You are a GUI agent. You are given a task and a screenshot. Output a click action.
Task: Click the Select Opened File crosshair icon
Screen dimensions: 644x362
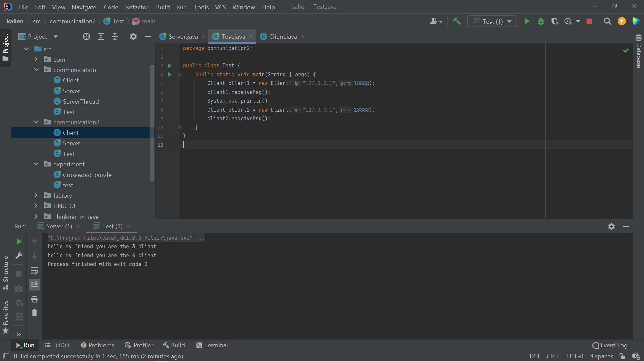(x=86, y=37)
